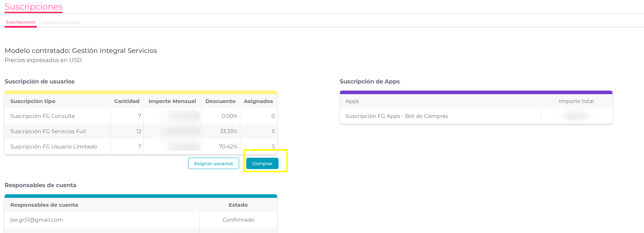Click the jse.gr51@gmail.com account email
Image resolution: width=644 pixels, height=233 pixels.
coord(37,220)
